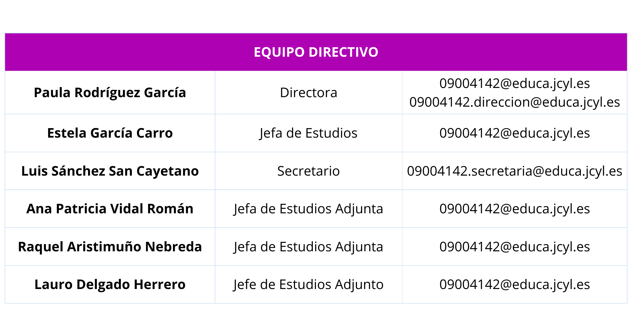
Task: Click the Secretario role cell
Action: [x=309, y=171]
